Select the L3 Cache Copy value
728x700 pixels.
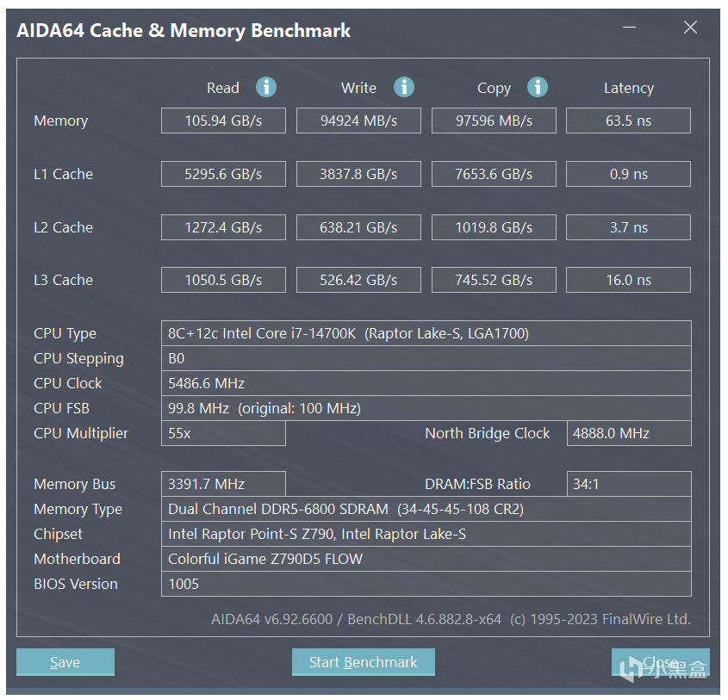tap(494, 280)
